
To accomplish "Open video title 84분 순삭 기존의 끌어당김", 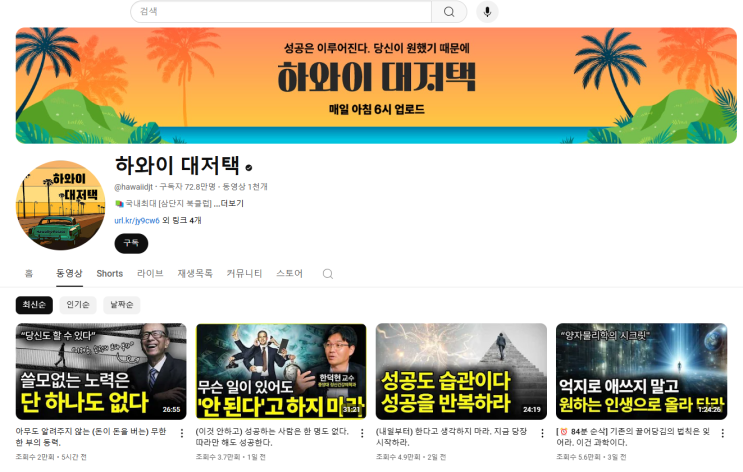I will click(x=633, y=437).
